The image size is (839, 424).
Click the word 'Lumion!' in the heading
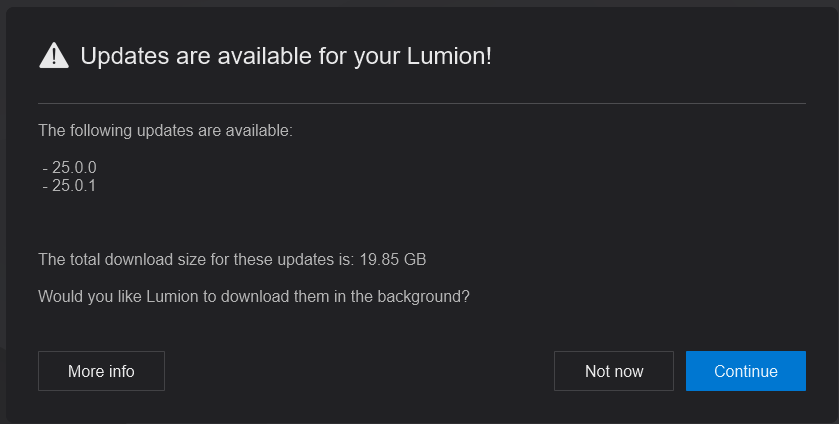pyautogui.click(x=449, y=56)
